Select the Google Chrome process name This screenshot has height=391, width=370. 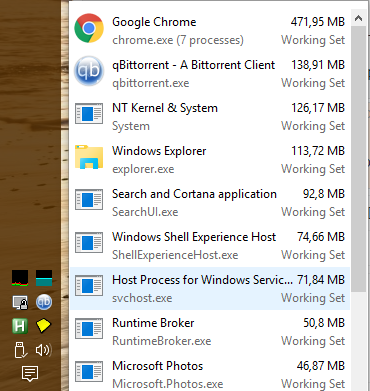pyautogui.click(x=154, y=22)
